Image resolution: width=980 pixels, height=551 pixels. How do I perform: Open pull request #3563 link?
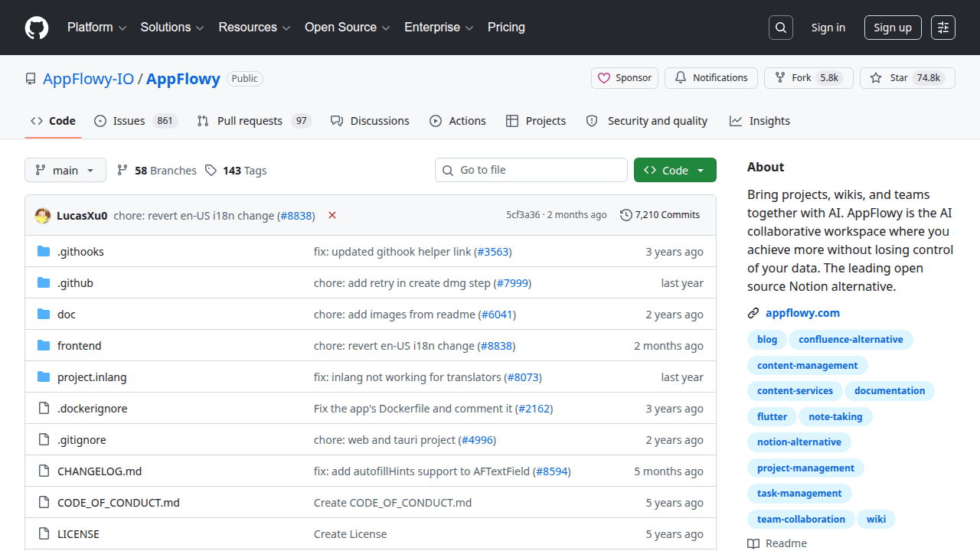(492, 252)
